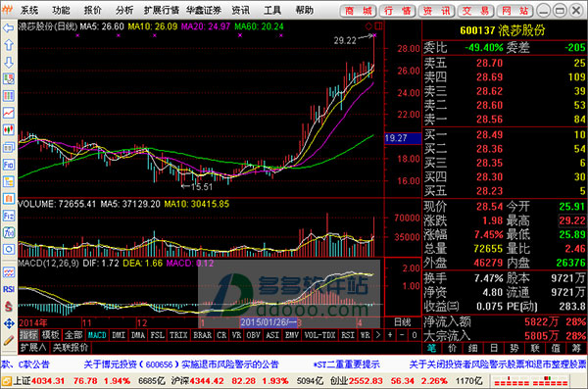Toggle the 模板 template mode button
Viewport: 588px width, 389px height.
point(51,335)
